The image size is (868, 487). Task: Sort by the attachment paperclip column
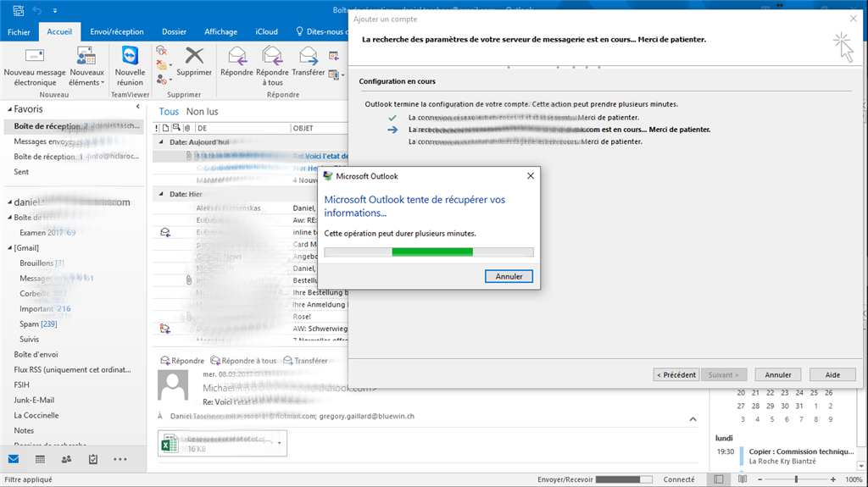187,128
